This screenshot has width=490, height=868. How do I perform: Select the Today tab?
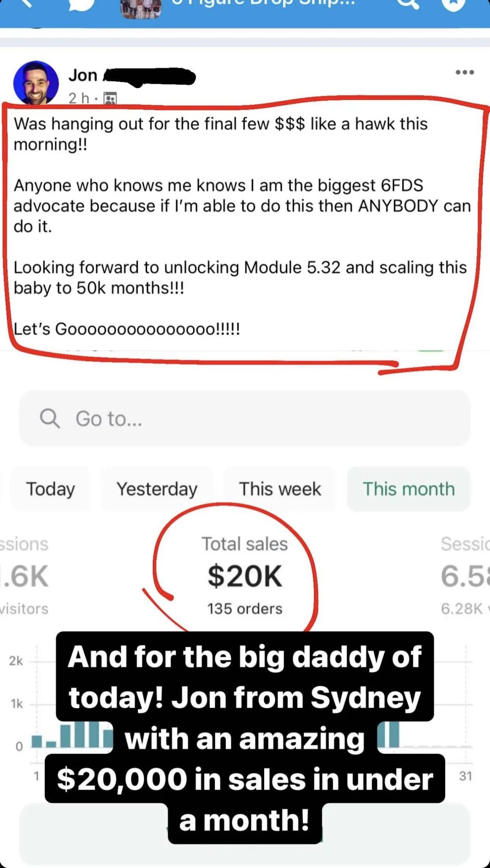tap(50, 489)
